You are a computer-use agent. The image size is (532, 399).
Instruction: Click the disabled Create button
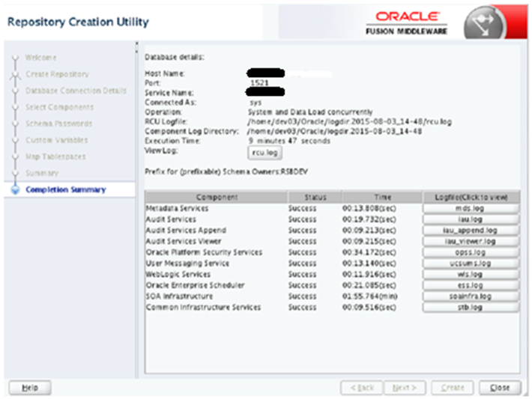pos(453,388)
